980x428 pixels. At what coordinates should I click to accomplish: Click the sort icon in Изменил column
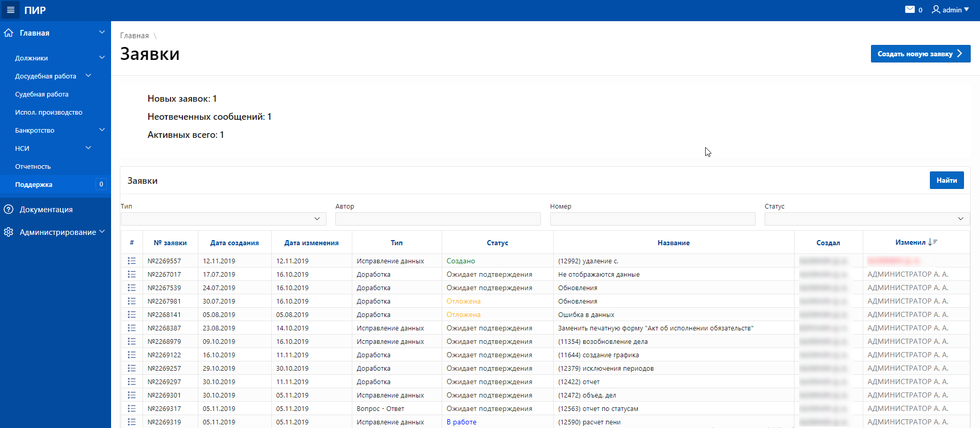pyautogui.click(x=932, y=242)
